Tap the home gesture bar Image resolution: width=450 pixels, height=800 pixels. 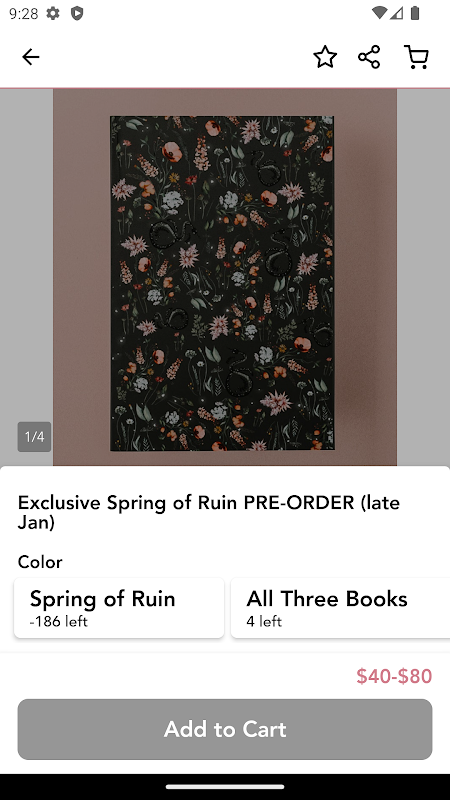(x=225, y=787)
